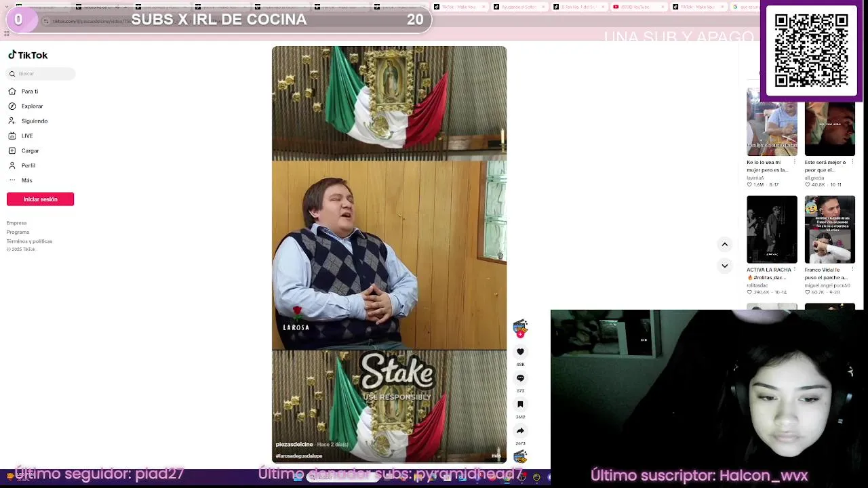The width and height of the screenshot is (868, 488).
Task: Expand the Más menu
Action: pyautogui.click(x=26, y=181)
